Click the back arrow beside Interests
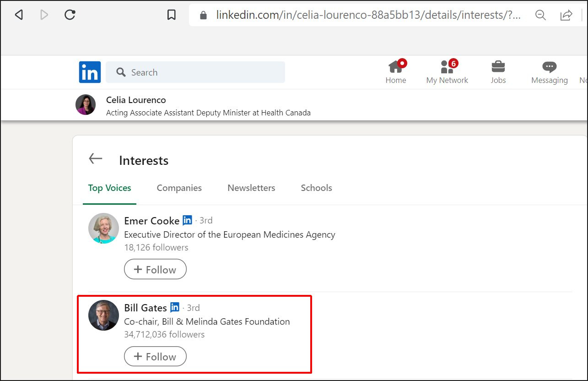588x381 pixels. (96, 159)
